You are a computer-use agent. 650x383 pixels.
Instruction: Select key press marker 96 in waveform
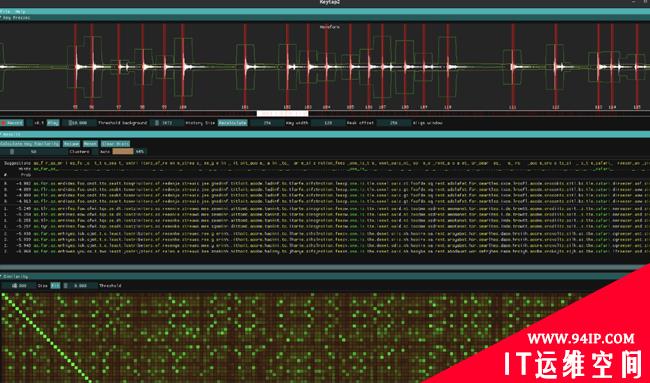(92, 66)
